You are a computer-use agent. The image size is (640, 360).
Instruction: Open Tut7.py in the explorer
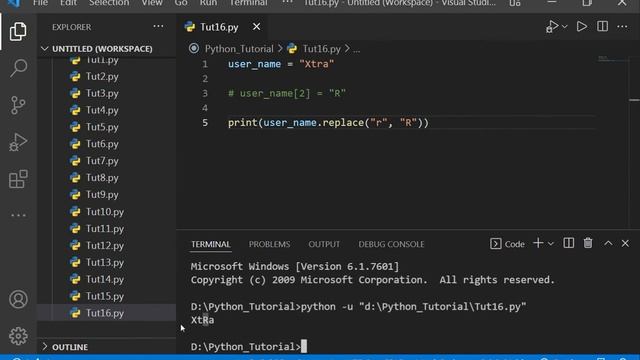click(x=102, y=161)
